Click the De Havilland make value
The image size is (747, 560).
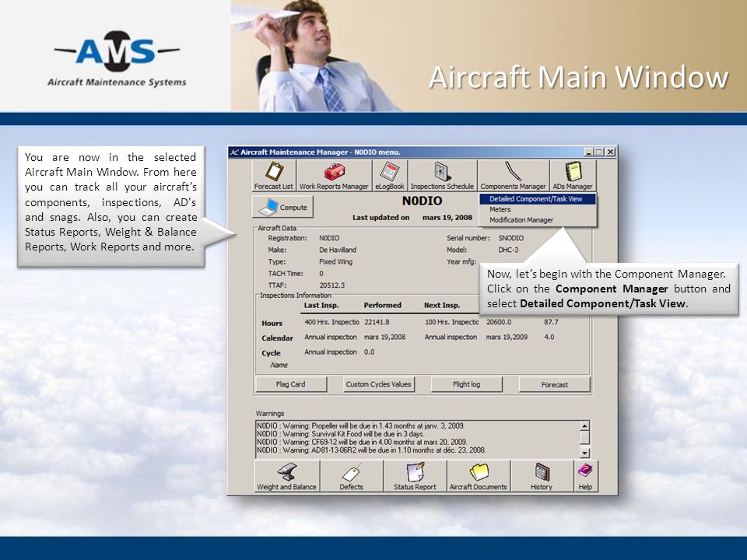[338, 250]
